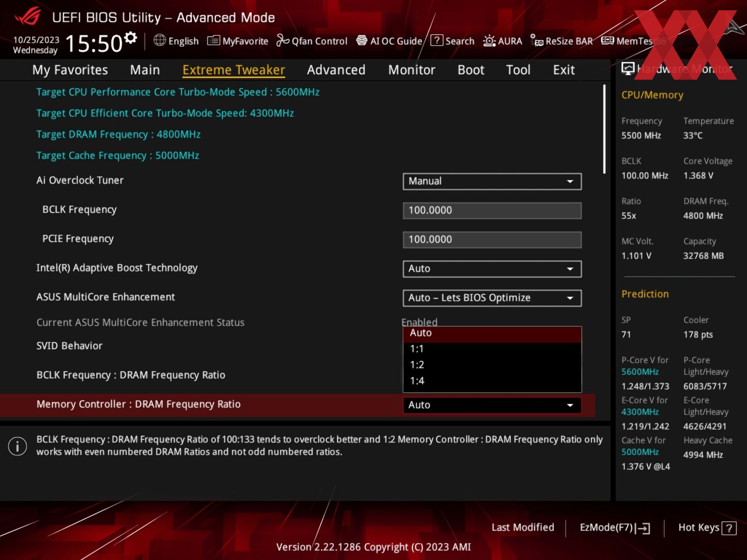Click the 5500 MHz frequency value
747x560 pixels.
(641, 135)
